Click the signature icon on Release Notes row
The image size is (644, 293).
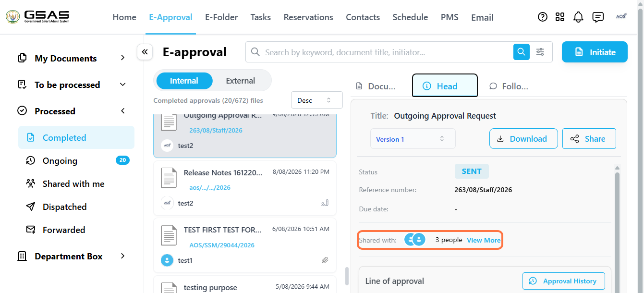(x=325, y=203)
